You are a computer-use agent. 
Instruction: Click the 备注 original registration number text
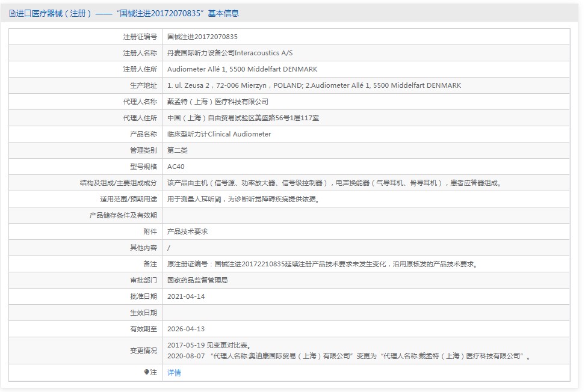321,264
